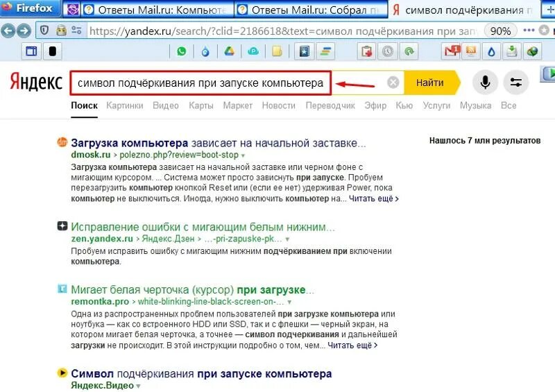Screen dimensions: 555x392
Task: Switch to Картинки search tab
Action: click(x=125, y=105)
